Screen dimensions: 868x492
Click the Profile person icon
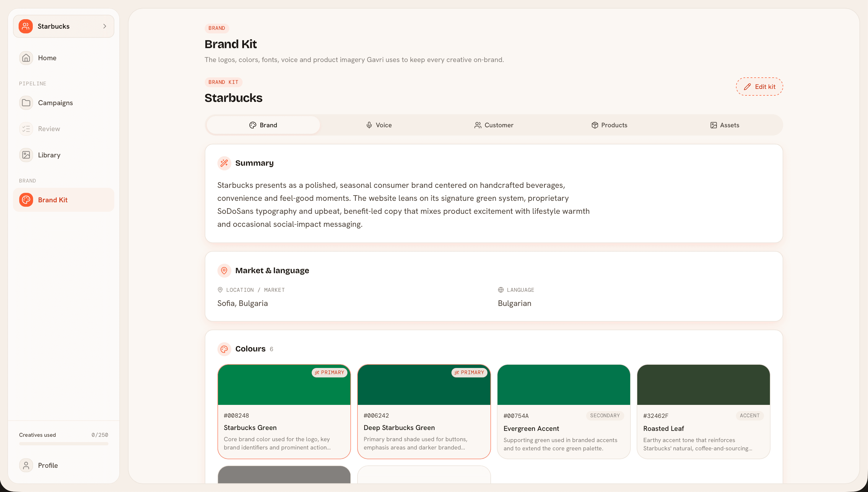point(26,465)
